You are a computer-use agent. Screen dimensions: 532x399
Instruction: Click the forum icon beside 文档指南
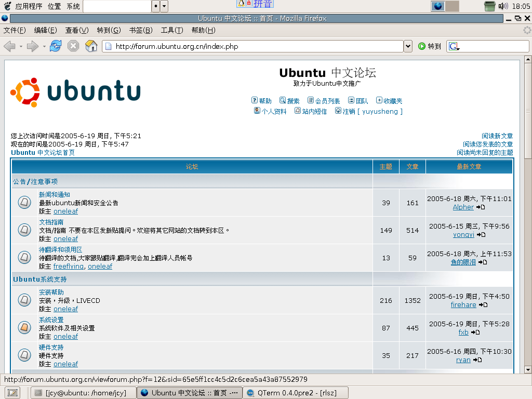(x=24, y=230)
